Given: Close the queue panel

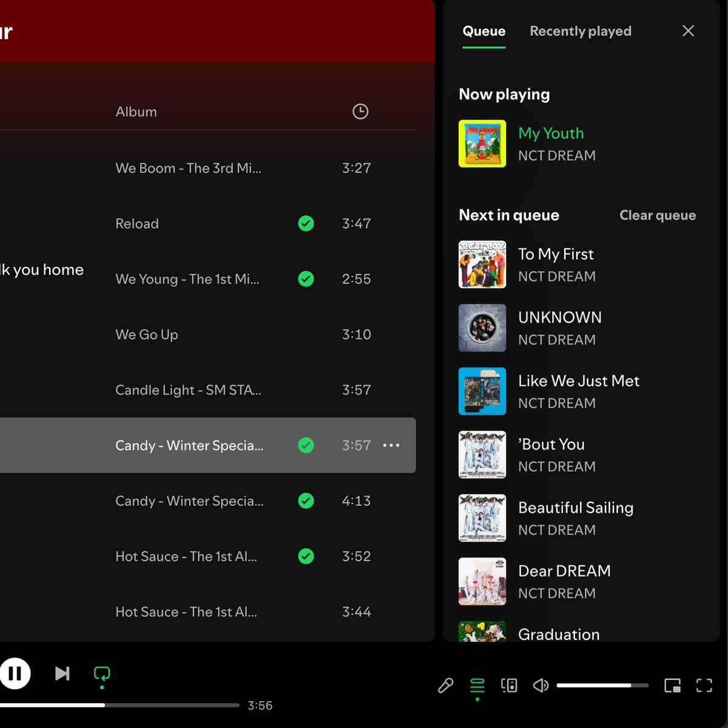Looking at the screenshot, I should point(688,31).
